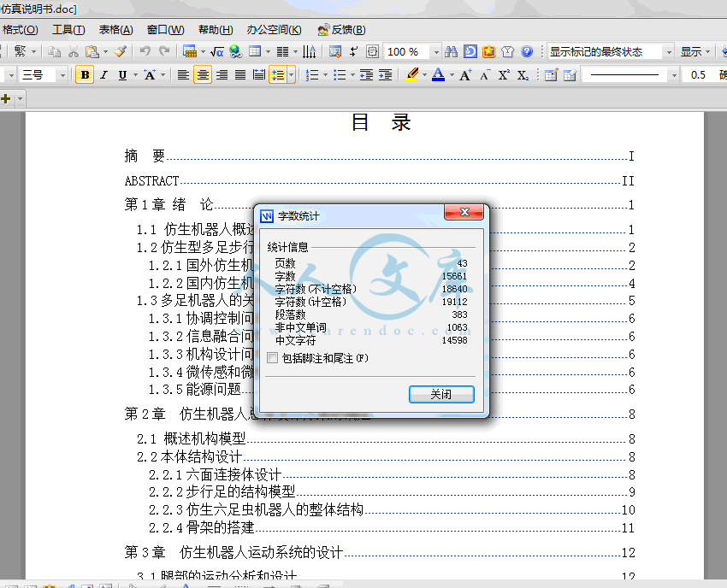727x588 pixels.
Task: Click the text direction icon
Action: [310, 51]
